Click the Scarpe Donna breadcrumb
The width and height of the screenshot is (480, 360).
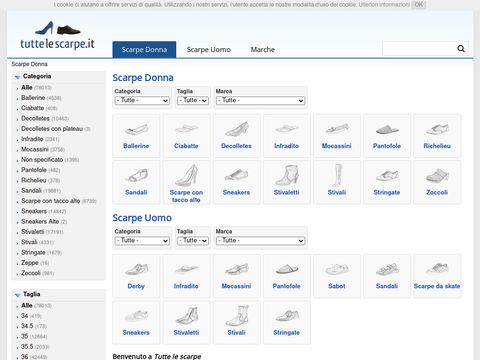(29, 64)
